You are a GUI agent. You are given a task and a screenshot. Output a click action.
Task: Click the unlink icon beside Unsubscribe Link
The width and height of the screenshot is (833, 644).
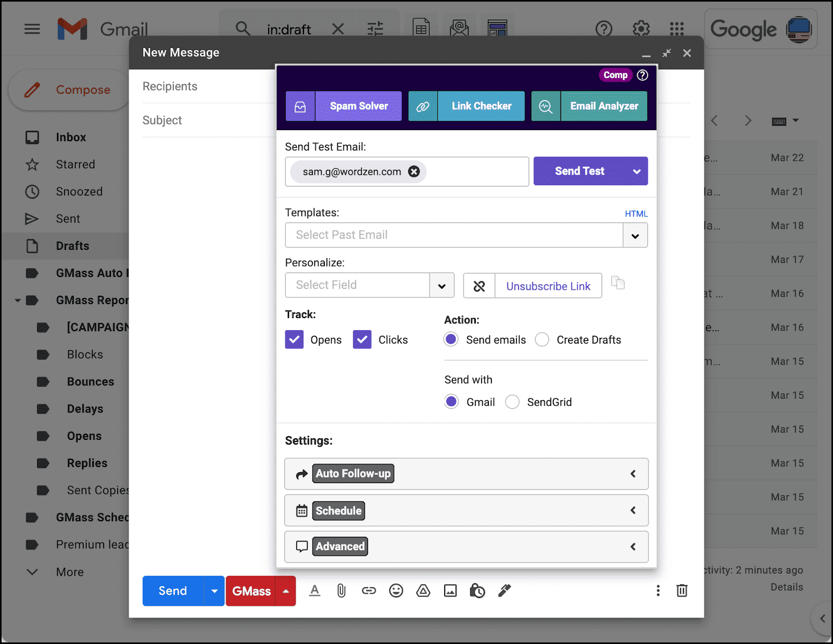(478, 285)
